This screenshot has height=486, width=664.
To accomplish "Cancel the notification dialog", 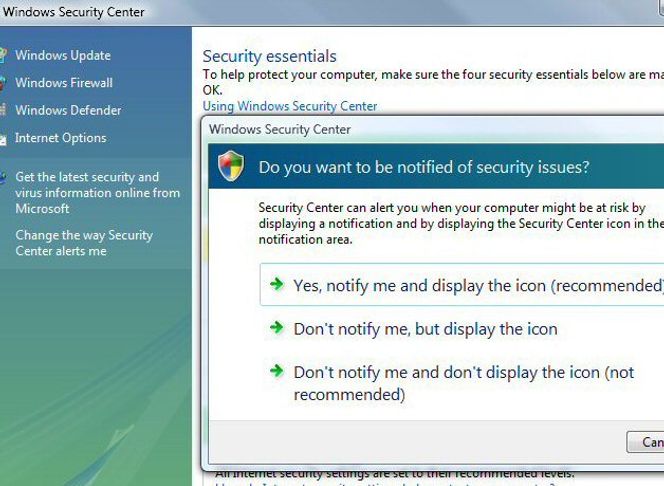I will (645, 442).
